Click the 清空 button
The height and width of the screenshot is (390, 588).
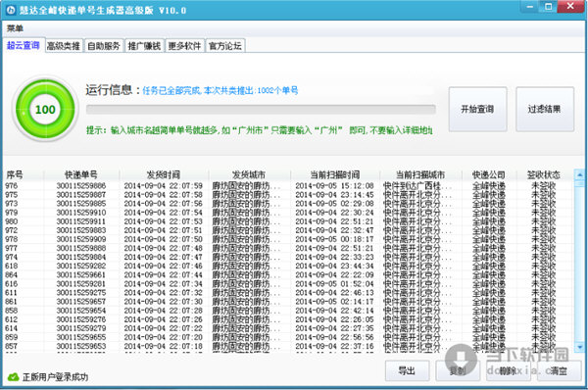[559, 370]
